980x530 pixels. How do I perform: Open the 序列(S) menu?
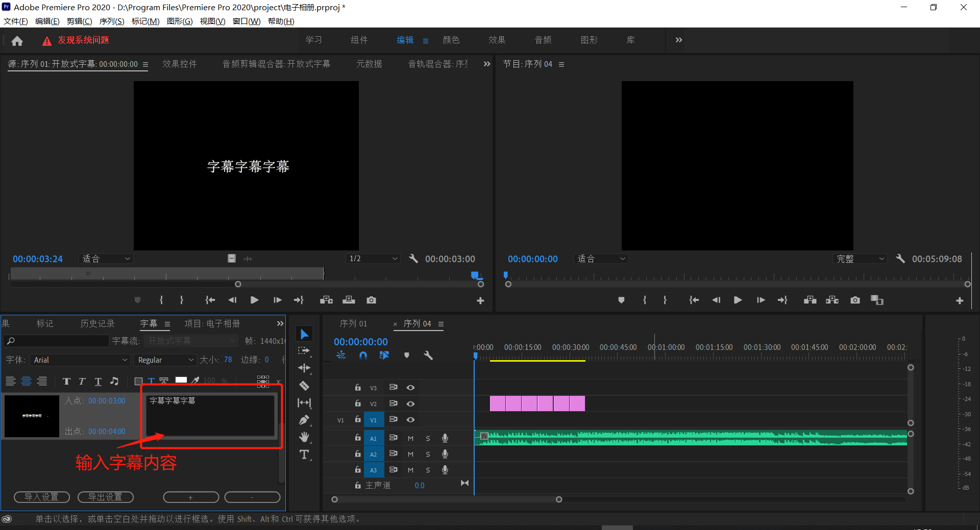[112, 21]
